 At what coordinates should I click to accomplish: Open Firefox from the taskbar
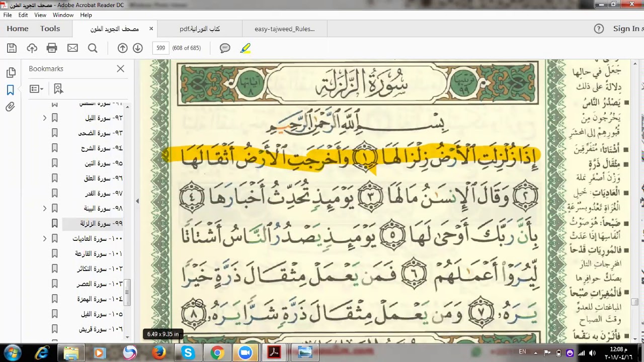pos(159,352)
